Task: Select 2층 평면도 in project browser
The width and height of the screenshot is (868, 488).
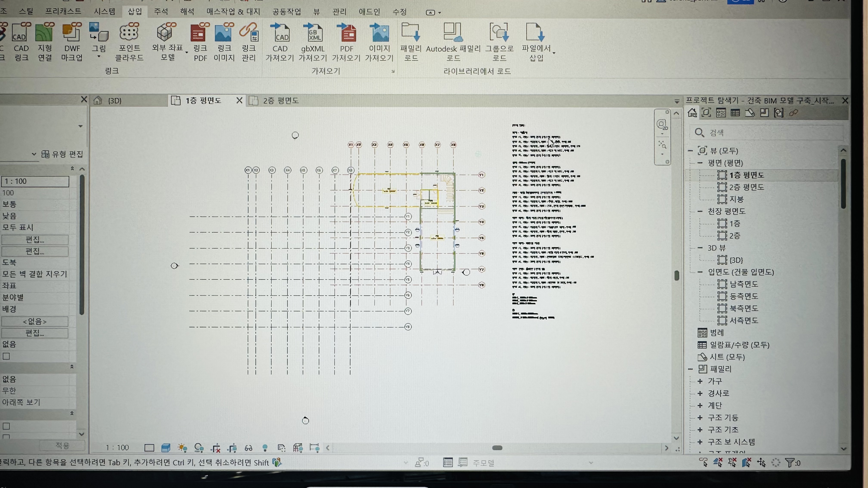Action: pyautogui.click(x=746, y=187)
